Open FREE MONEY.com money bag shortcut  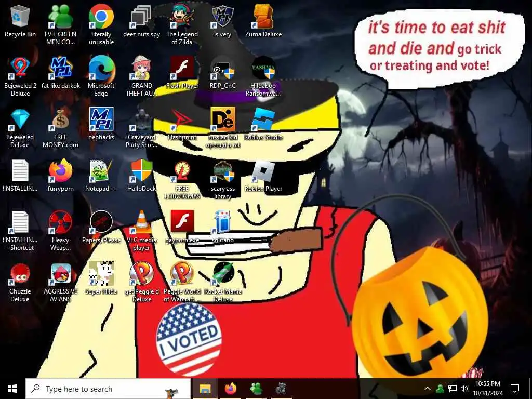click(x=60, y=128)
